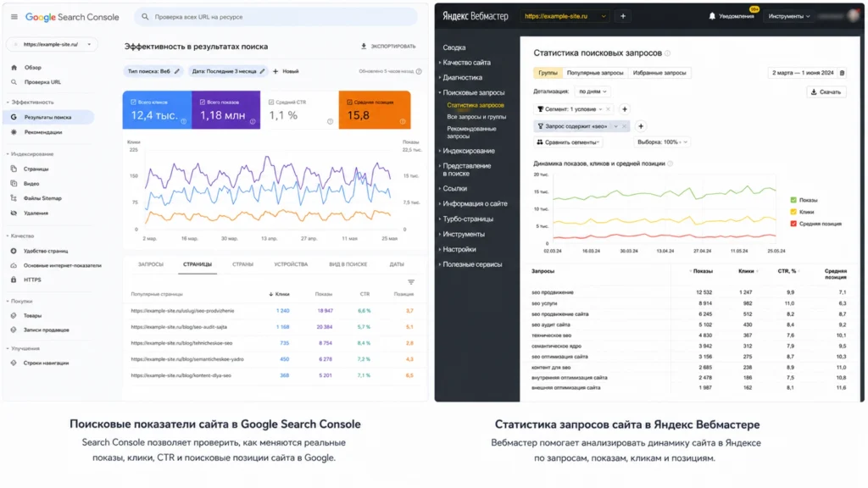Click the Основные интернет-показатели icon

pyautogui.click(x=14, y=265)
